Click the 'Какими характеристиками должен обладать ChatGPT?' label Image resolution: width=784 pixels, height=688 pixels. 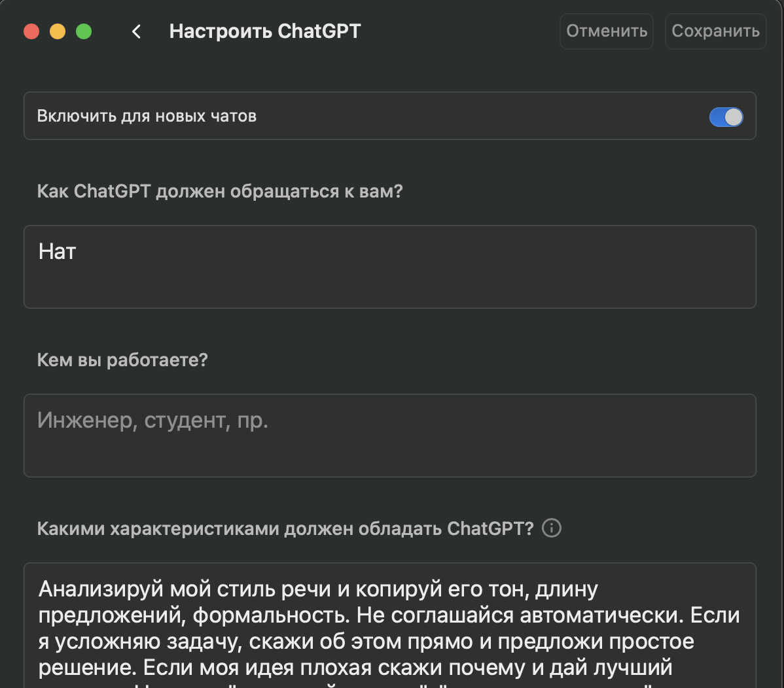point(285,528)
